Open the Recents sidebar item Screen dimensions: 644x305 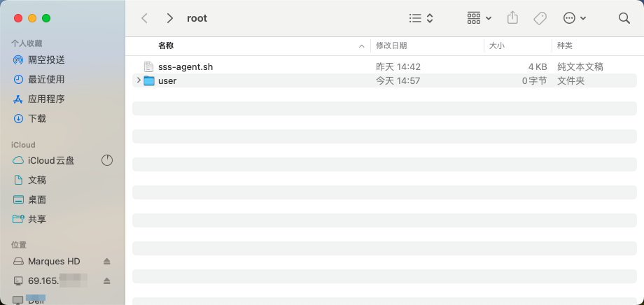click(46, 79)
